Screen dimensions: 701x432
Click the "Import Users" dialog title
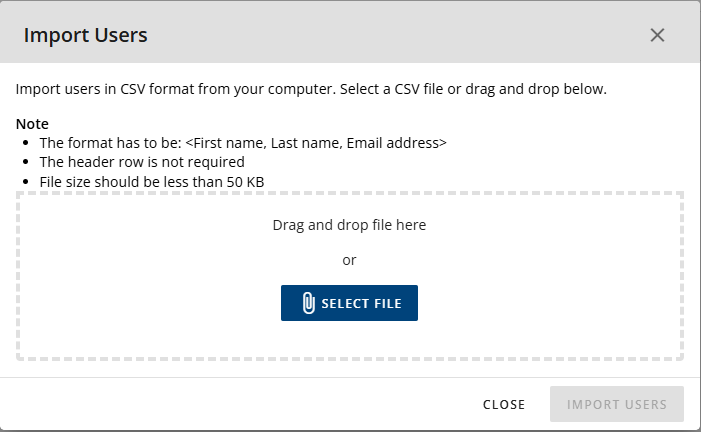85,35
